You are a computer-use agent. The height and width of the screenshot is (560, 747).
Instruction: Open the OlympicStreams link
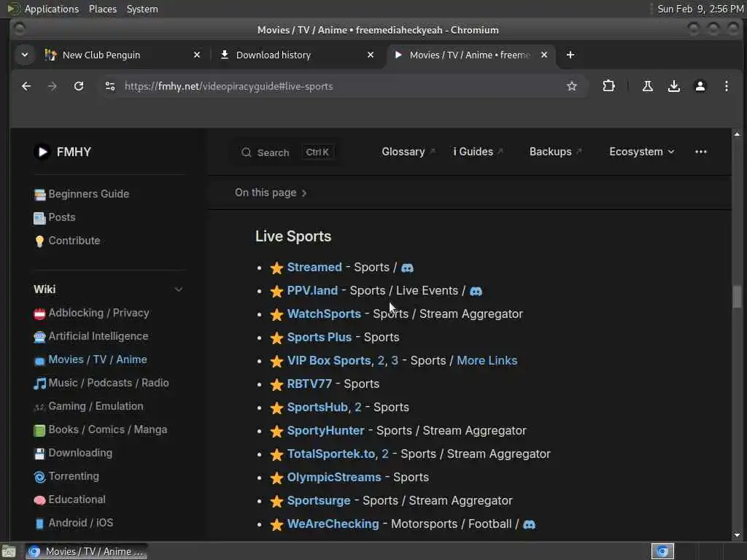click(334, 477)
